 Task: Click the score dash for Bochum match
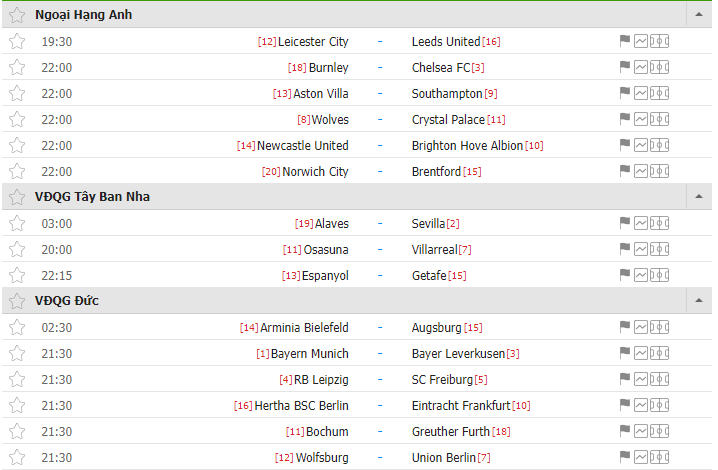[x=380, y=432]
